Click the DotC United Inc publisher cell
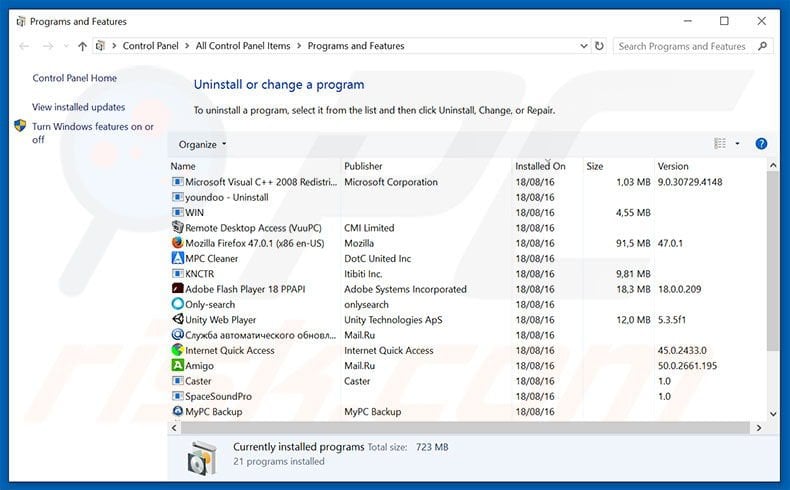This screenshot has width=790, height=490. 377,258
